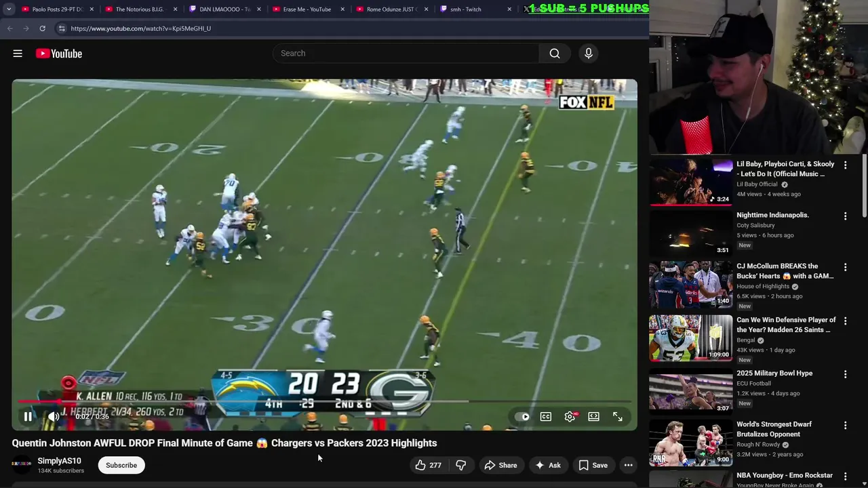Subscribe to SimplyAS10 channel
This screenshot has width=868, height=488.
(x=121, y=465)
